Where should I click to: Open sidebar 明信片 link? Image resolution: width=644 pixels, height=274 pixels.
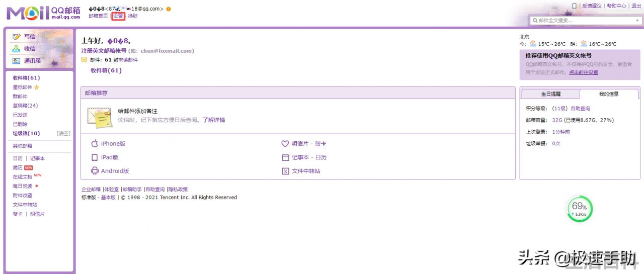[x=37, y=214]
